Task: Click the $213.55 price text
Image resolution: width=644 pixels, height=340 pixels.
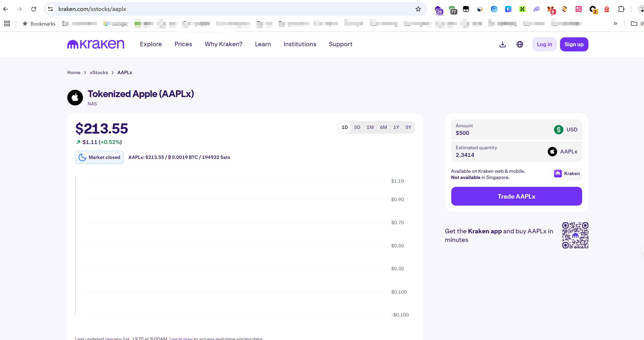Action: (101, 129)
